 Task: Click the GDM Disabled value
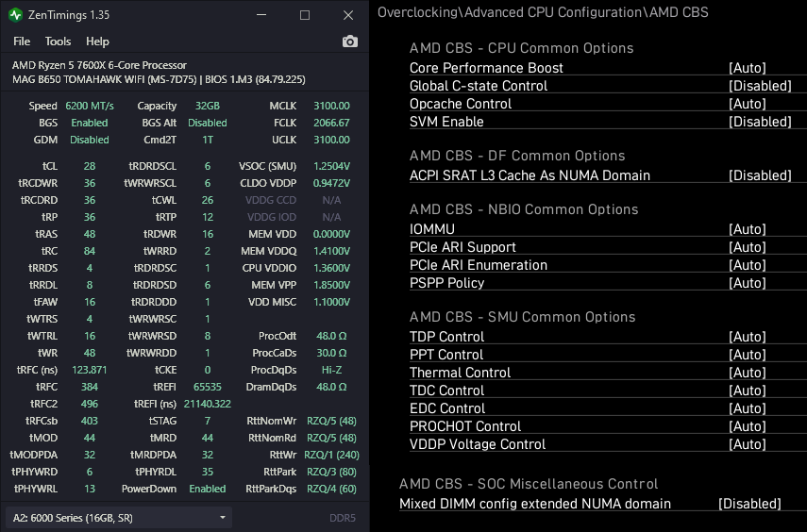tap(90, 140)
